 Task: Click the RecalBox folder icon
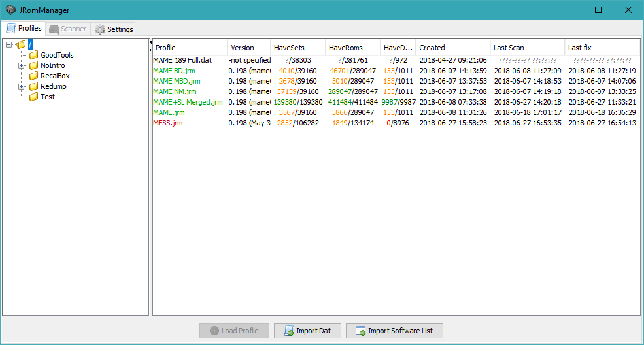click(34, 76)
